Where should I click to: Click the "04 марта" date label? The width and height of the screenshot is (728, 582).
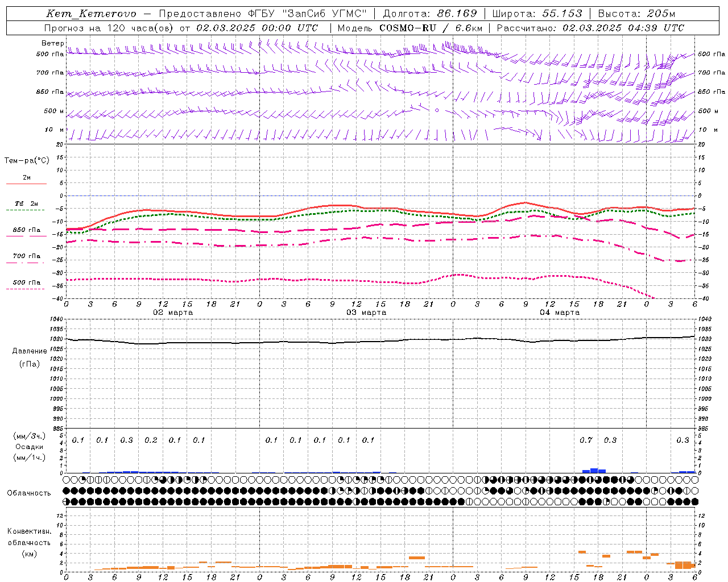(560, 313)
